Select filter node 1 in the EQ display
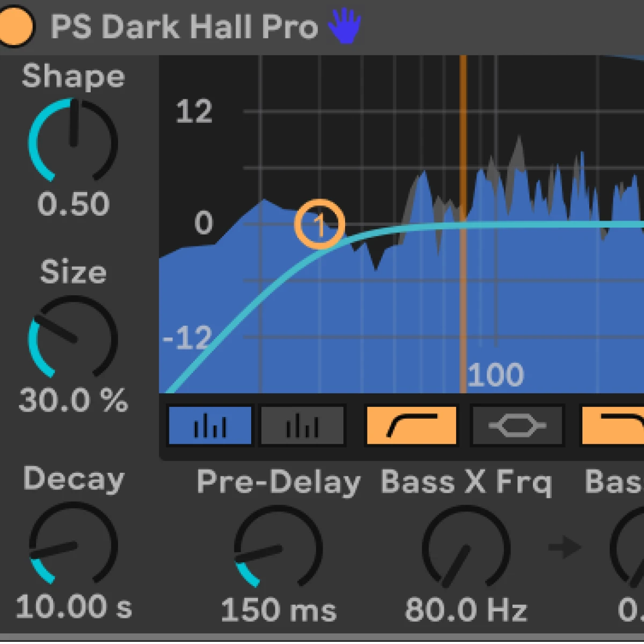The height and width of the screenshot is (644, 644). [319, 224]
